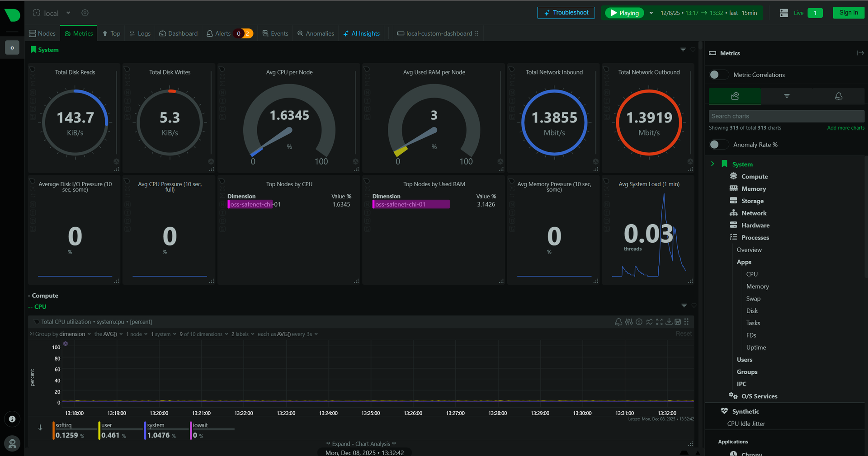Favorite the System section with heart icon
The height and width of the screenshot is (456, 868).
(693, 50)
